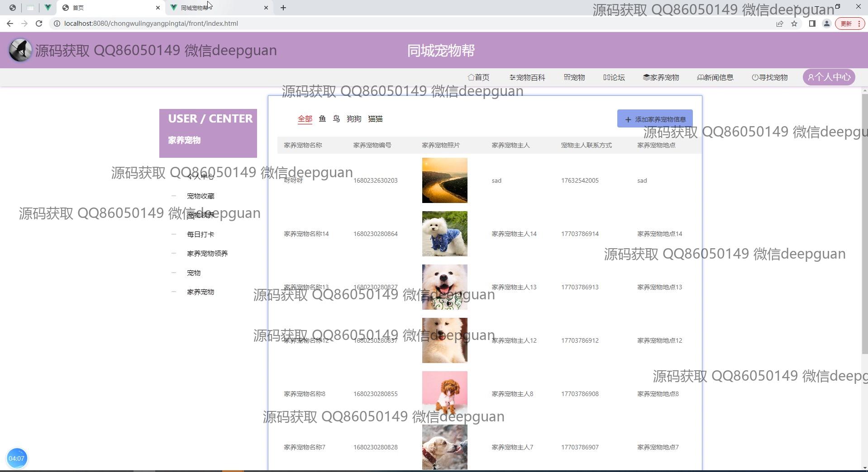
Task: Filter list by 鱼 category
Action: pyautogui.click(x=322, y=119)
